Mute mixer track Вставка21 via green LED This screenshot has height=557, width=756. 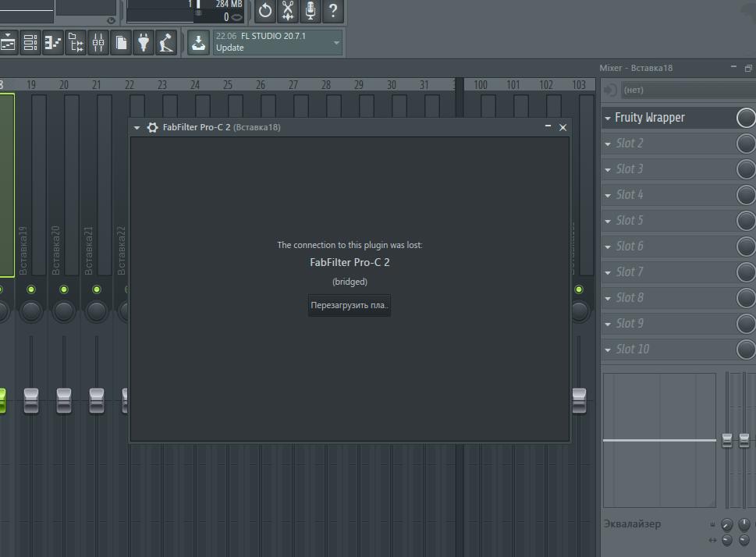click(x=97, y=289)
